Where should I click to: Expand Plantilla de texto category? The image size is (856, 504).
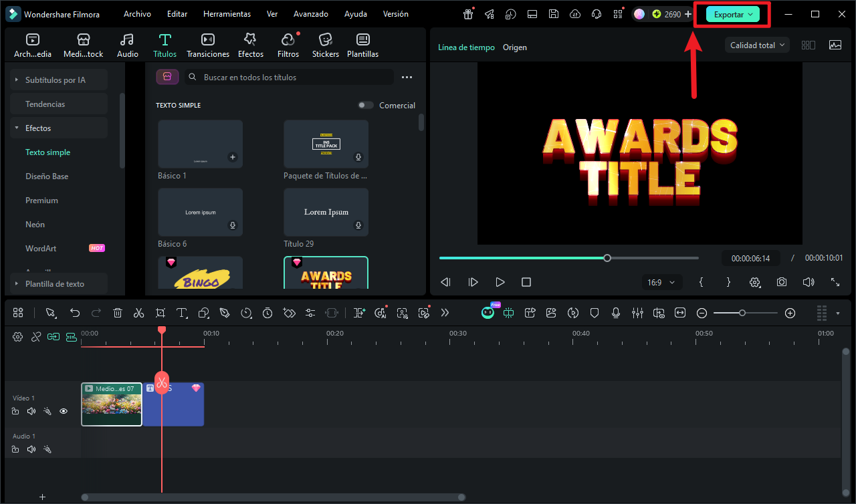(x=59, y=283)
